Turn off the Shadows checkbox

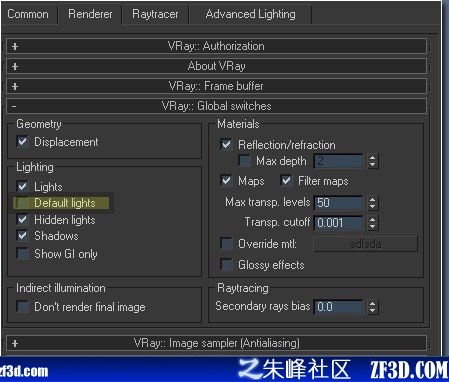tap(22, 236)
